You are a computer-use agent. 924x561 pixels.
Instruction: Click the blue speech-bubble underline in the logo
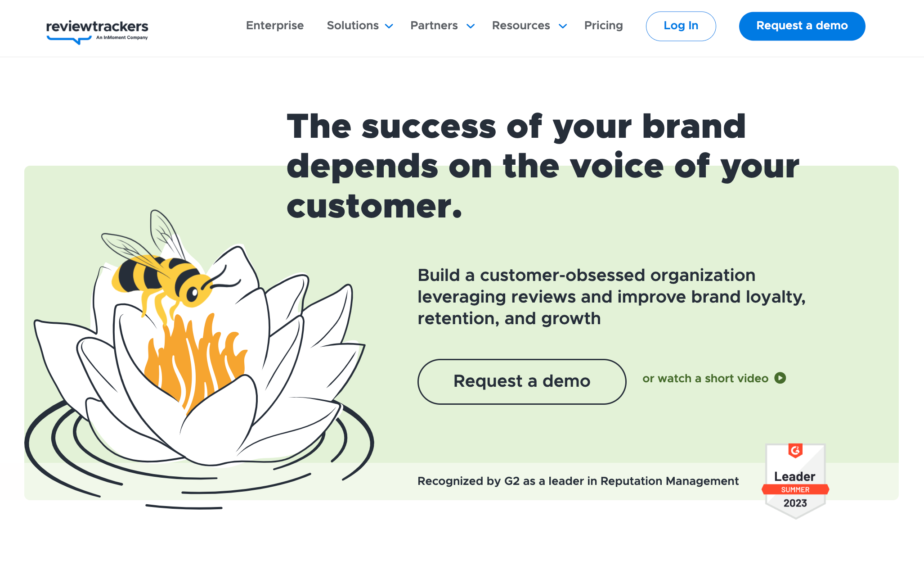point(69,40)
